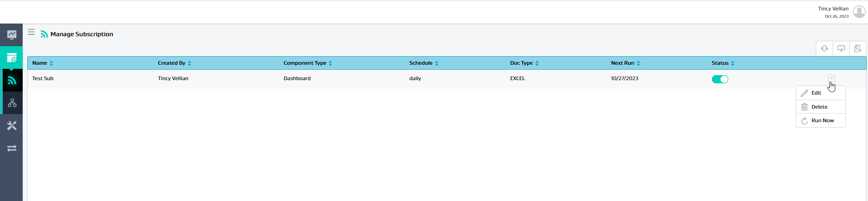Click the download screen icon above table

click(841, 48)
